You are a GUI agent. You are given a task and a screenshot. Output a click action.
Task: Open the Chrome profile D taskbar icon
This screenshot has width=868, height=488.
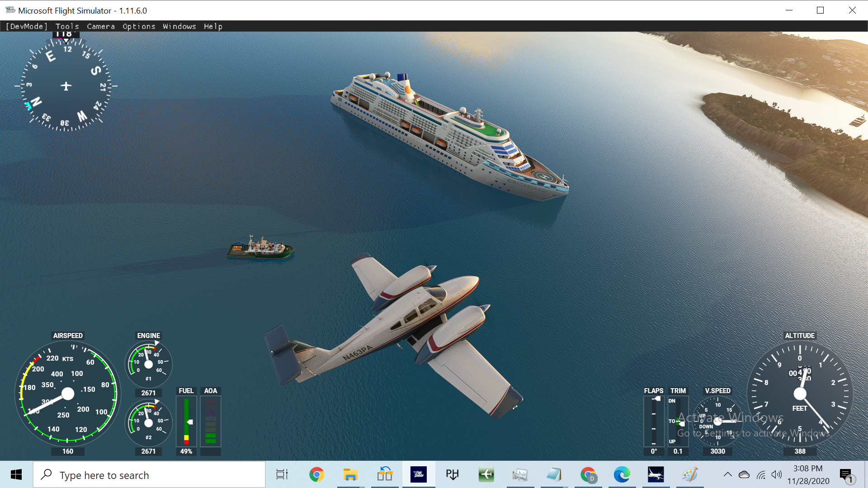click(588, 475)
